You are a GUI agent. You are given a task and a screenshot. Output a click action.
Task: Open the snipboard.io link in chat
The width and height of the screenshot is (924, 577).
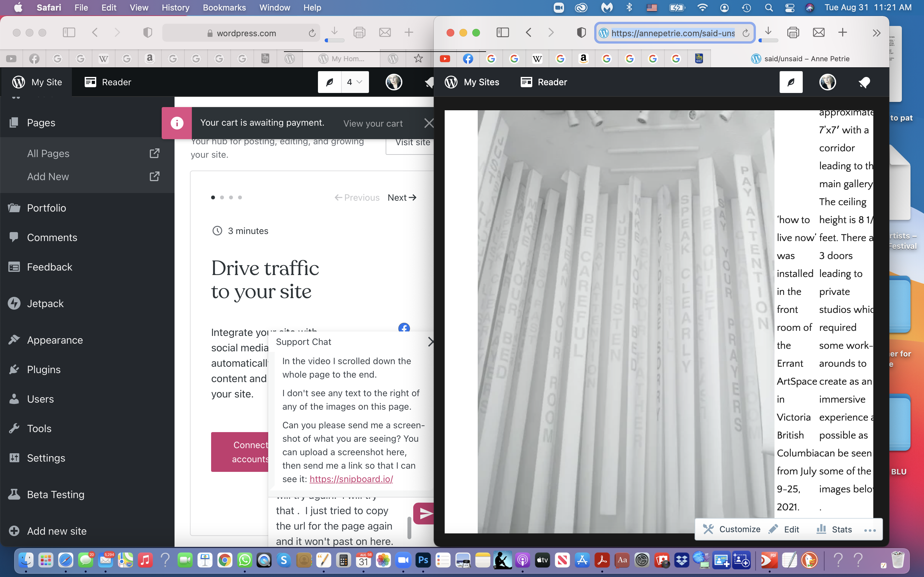pos(351,479)
